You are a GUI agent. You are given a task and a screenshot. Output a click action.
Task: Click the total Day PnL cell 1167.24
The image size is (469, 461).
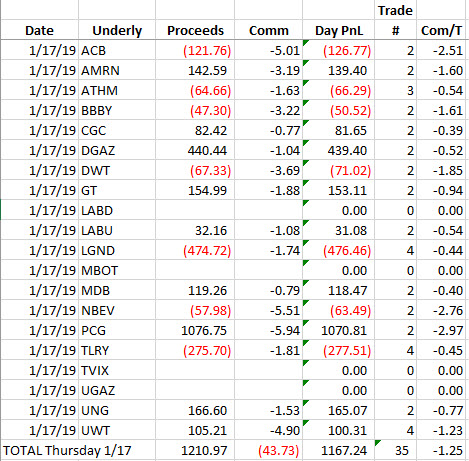pos(338,450)
